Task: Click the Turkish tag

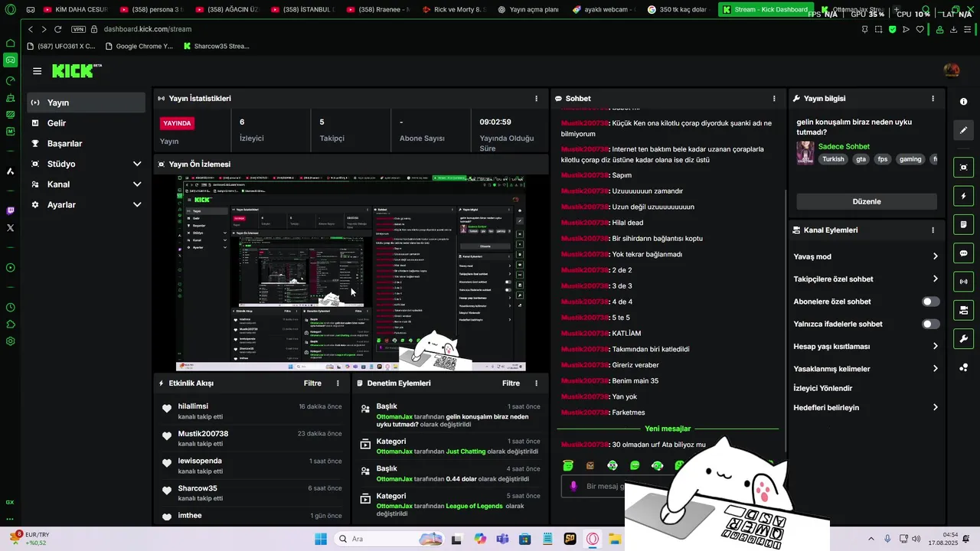Action: click(833, 159)
